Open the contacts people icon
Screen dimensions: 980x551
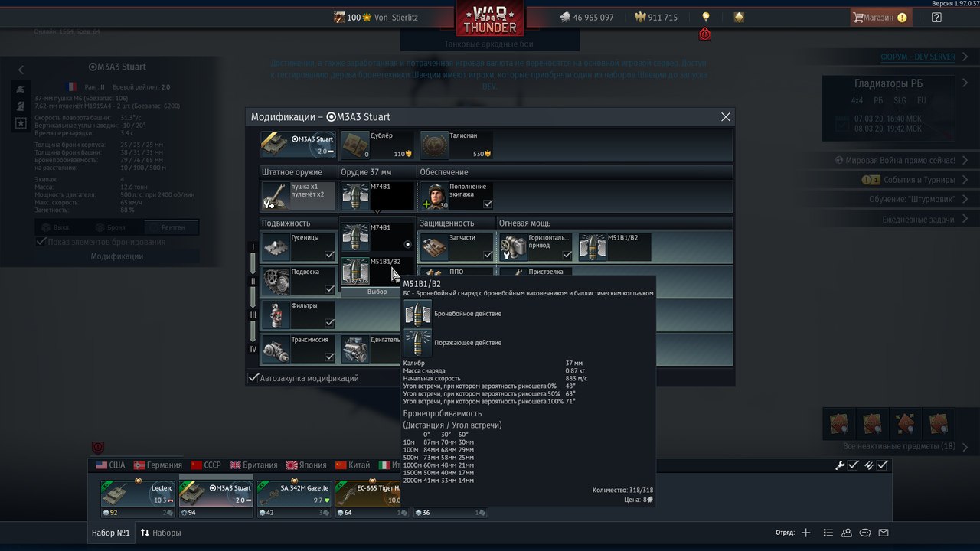point(847,533)
